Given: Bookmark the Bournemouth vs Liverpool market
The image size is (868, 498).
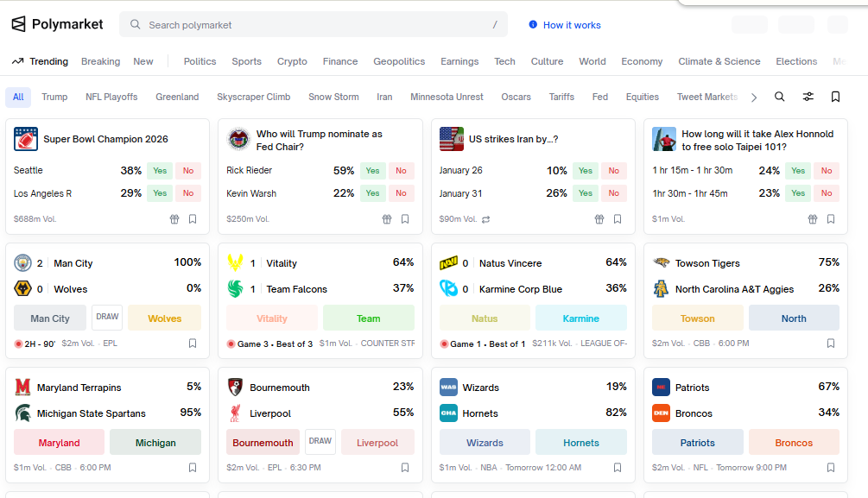Looking at the screenshot, I should (x=405, y=468).
